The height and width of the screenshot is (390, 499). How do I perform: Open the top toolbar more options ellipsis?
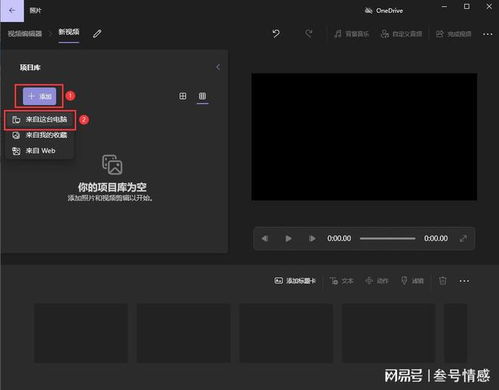click(487, 34)
